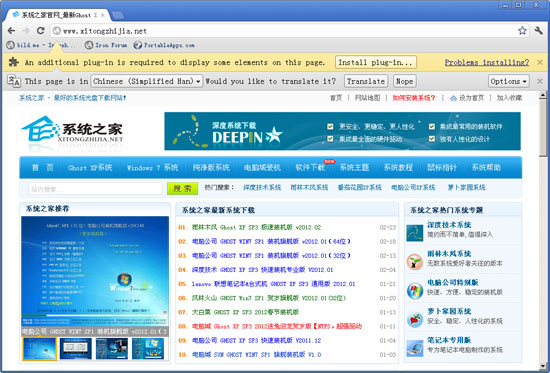This screenshot has height=373, width=550.
Task: Open the PortableApps.com bookmark
Action: pos(164,45)
